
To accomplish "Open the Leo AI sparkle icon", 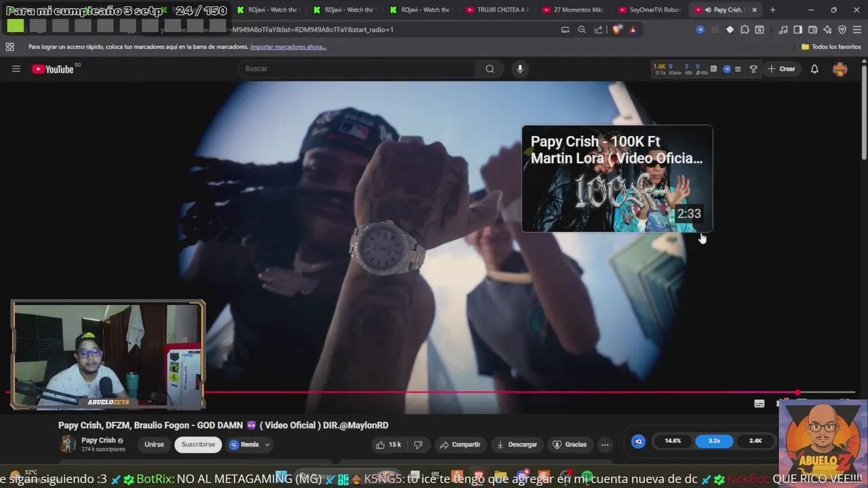I will pyautogui.click(x=827, y=30).
